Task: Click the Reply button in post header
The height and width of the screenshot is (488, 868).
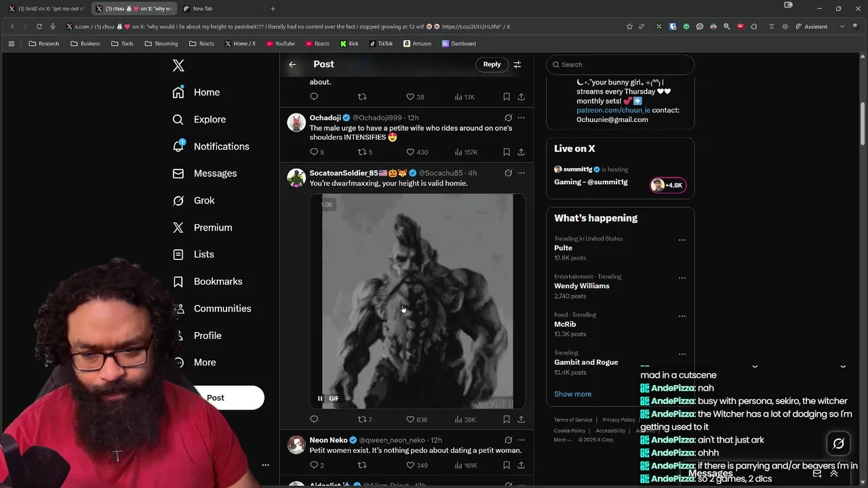Action: tap(492, 64)
